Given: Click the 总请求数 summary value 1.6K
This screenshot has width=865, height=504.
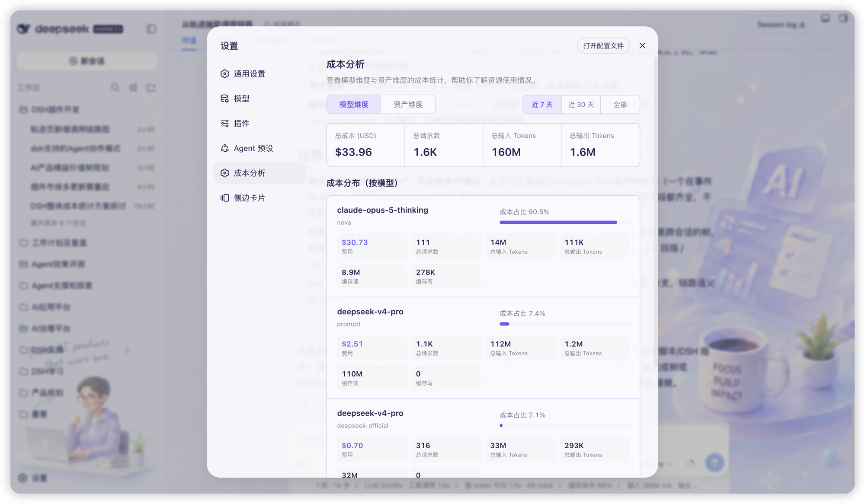Looking at the screenshot, I should (425, 152).
